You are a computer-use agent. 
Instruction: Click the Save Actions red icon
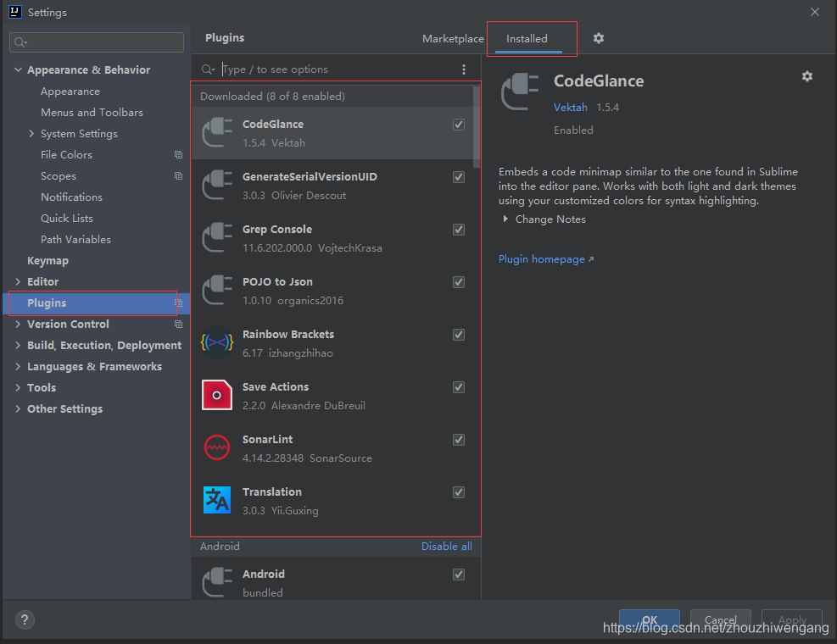point(217,396)
